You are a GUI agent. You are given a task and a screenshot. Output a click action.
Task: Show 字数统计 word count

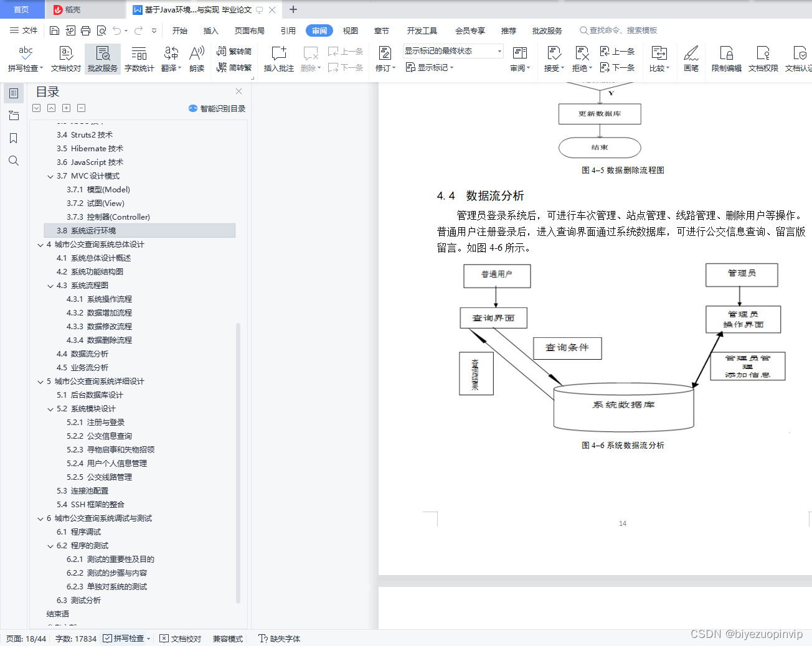(139, 59)
